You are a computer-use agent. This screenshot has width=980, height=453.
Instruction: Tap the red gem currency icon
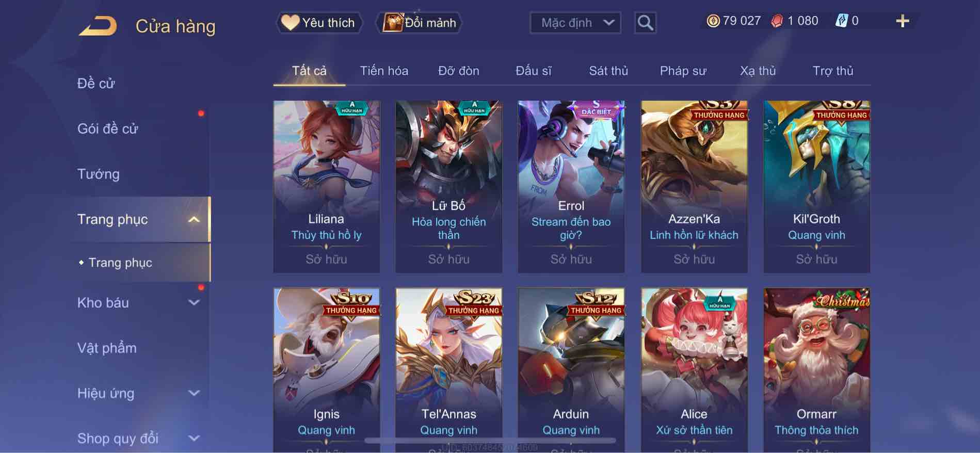tap(777, 21)
